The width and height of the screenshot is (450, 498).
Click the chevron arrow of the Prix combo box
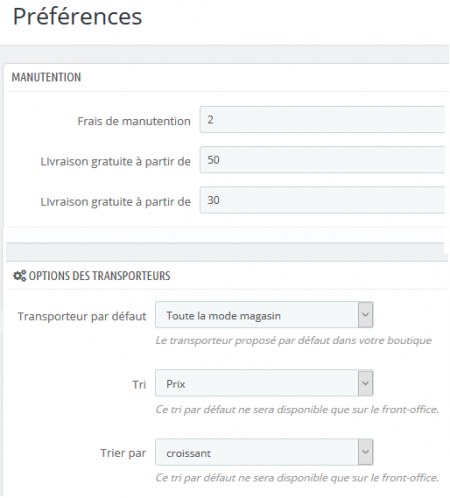[365, 383]
